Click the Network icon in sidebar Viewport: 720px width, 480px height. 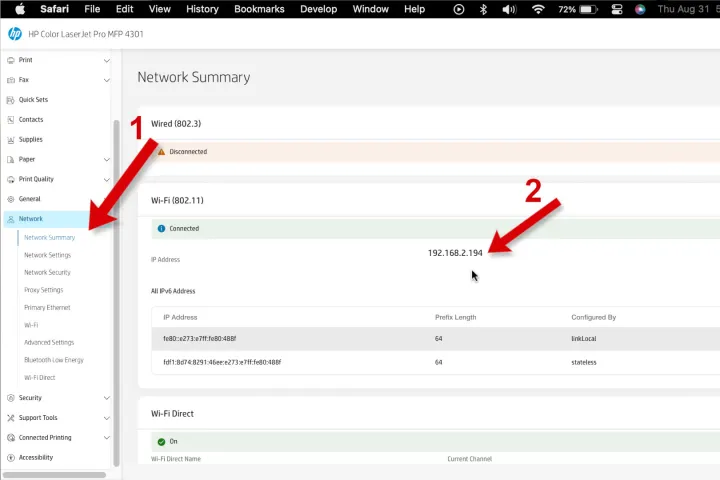[x=11, y=219]
